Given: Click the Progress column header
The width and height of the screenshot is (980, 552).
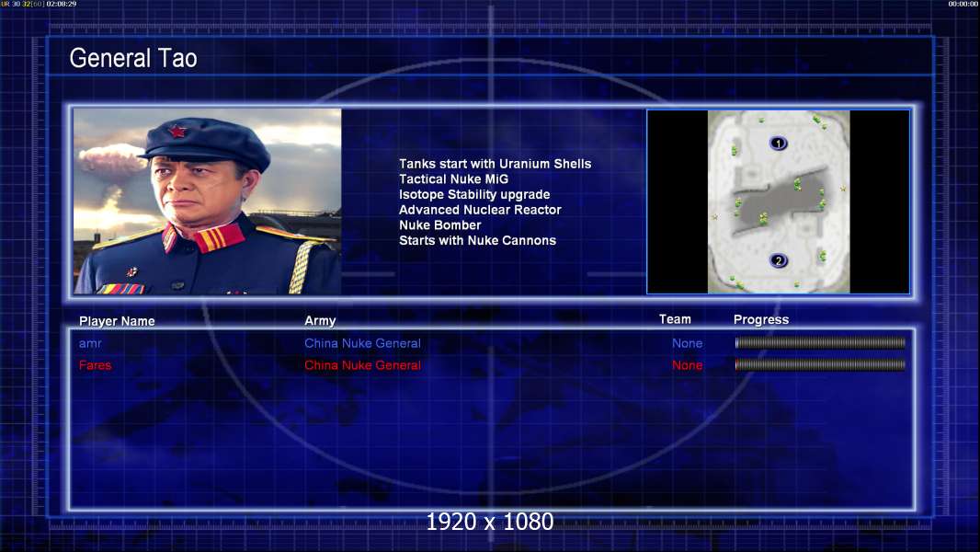Looking at the screenshot, I should click(761, 319).
